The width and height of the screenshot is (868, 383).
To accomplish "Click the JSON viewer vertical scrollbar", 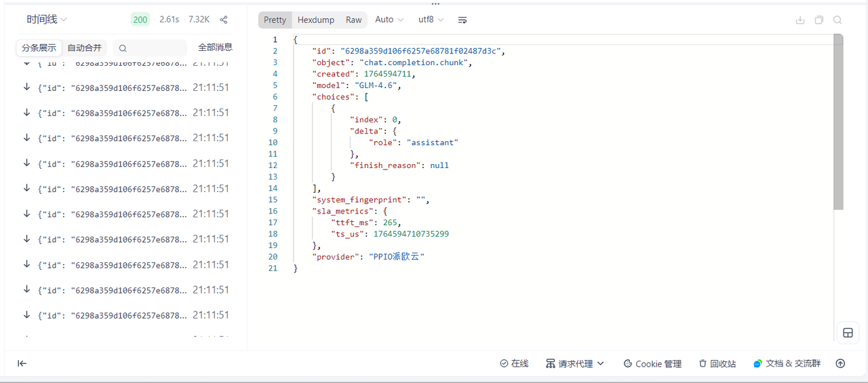I will (838, 122).
